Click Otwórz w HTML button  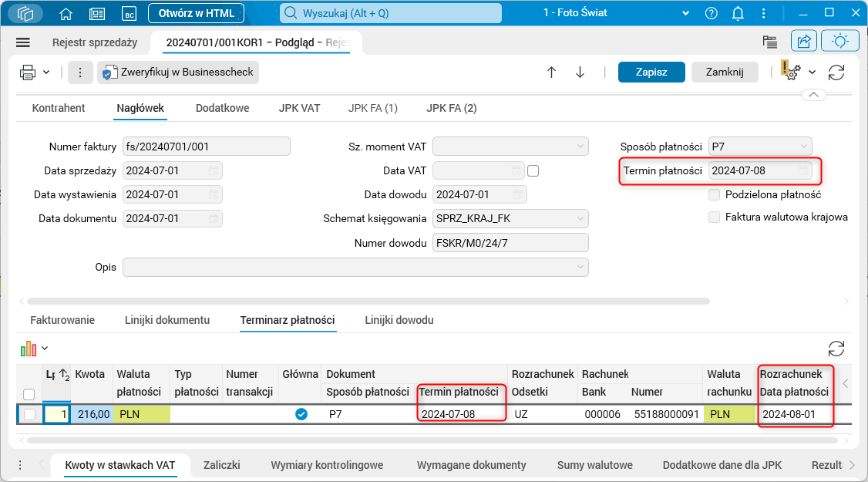tap(196, 13)
